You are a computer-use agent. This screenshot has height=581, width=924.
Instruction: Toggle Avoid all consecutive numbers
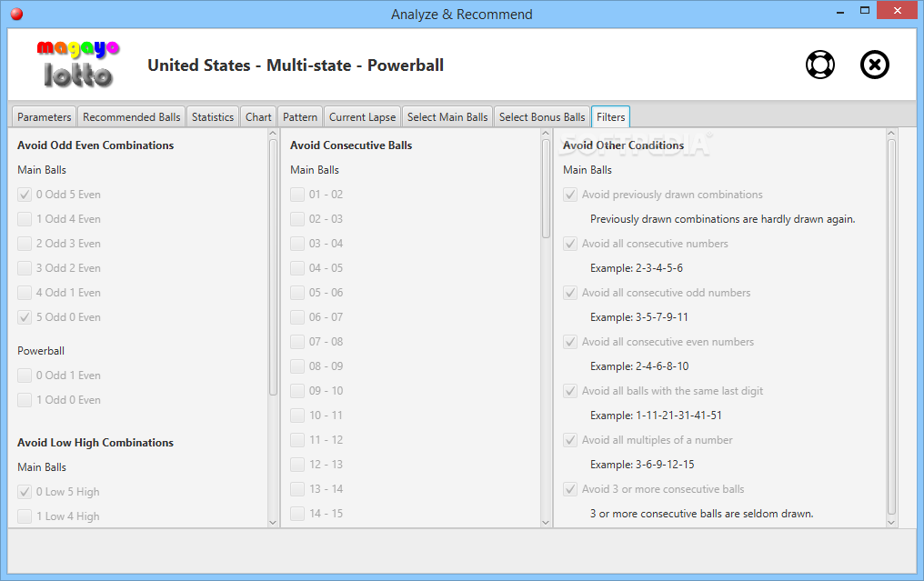570,244
